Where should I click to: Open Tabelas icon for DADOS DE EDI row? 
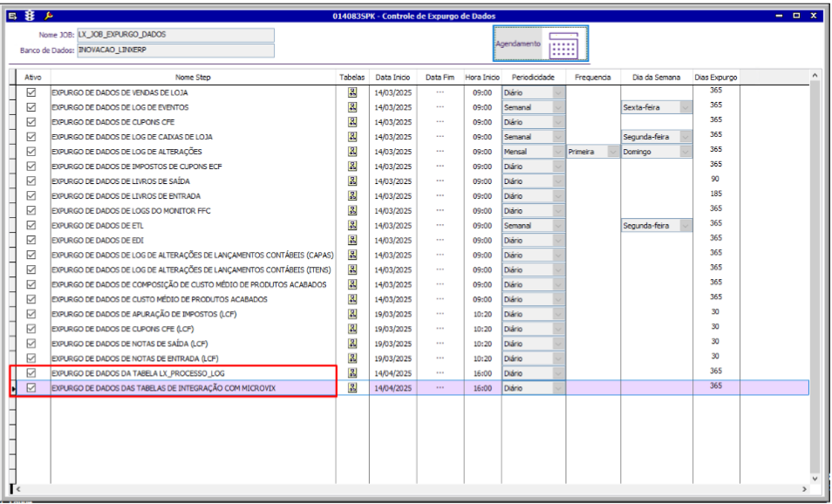click(x=352, y=241)
